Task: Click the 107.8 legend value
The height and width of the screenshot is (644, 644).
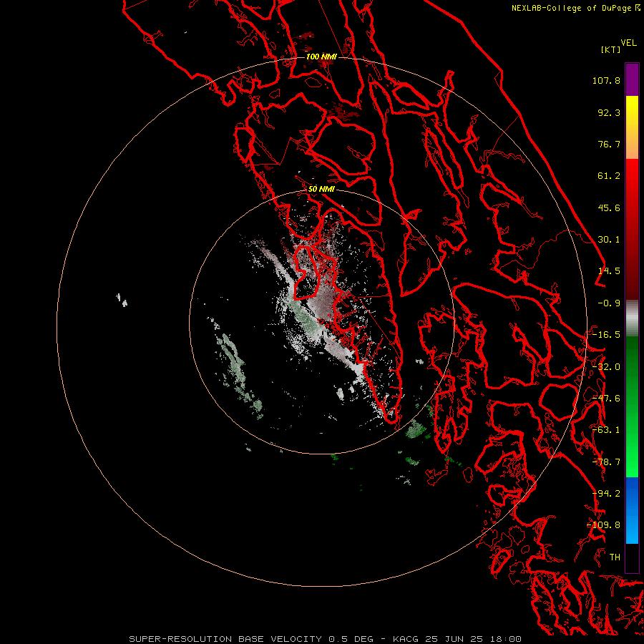Action: coord(606,80)
